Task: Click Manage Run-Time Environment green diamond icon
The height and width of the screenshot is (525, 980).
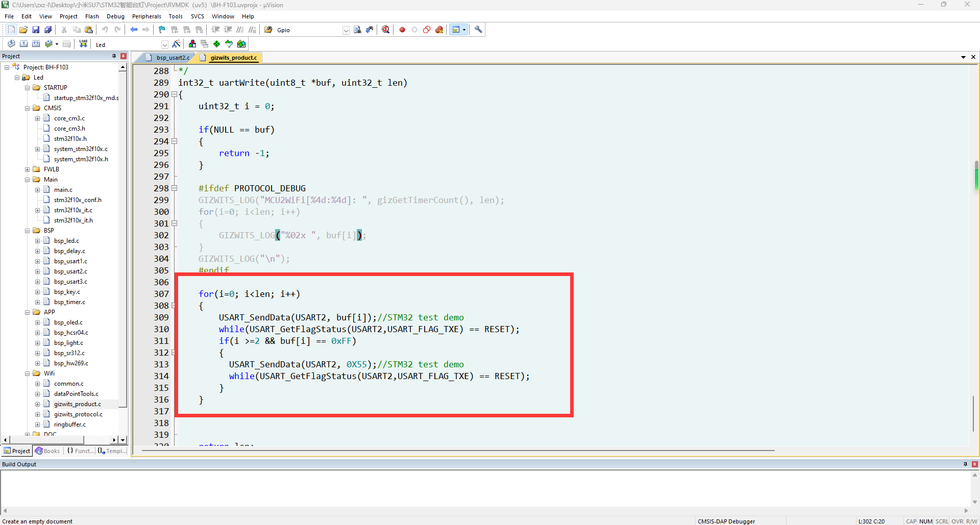Action: click(x=217, y=44)
